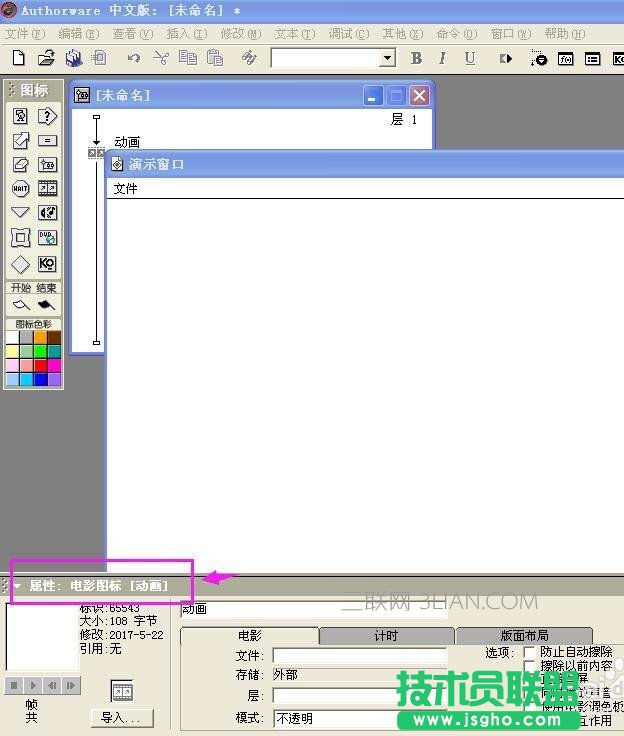Click the Import toolbar icon
The width and height of the screenshot is (624, 736).
(99, 58)
